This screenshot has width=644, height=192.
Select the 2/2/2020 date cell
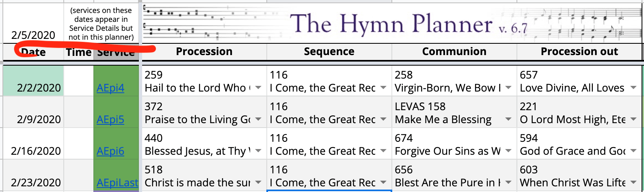tap(33, 81)
